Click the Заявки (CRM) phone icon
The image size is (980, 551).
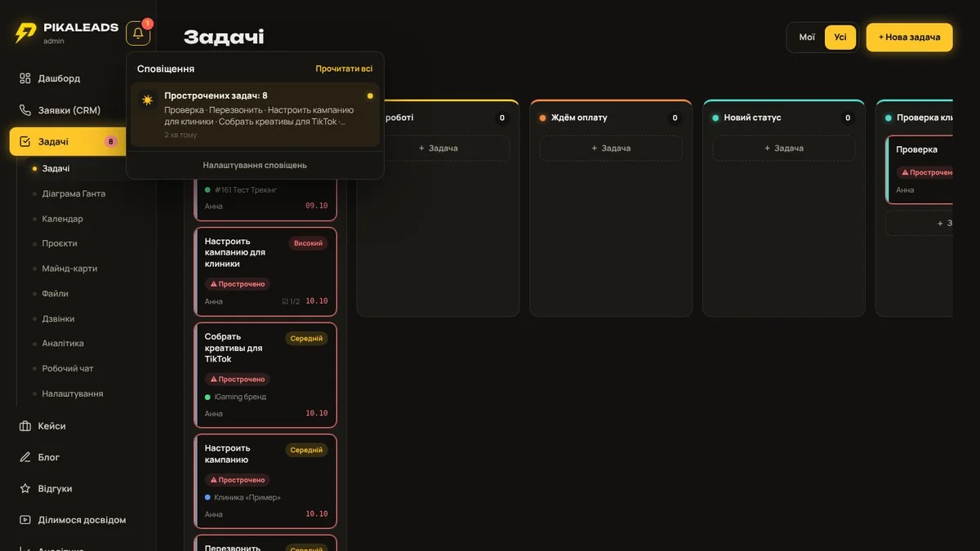click(25, 110)
